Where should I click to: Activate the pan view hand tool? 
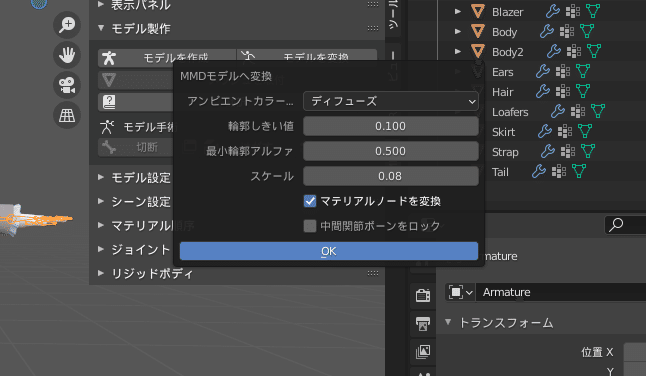tap(67, 55)
